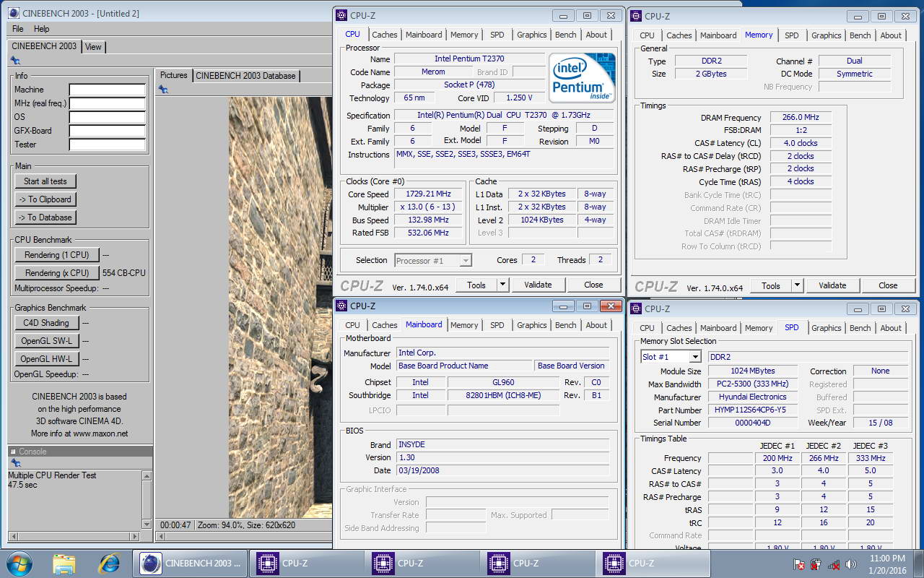
Task: Click pin icon in the Console panel
Action: (15, 463)
